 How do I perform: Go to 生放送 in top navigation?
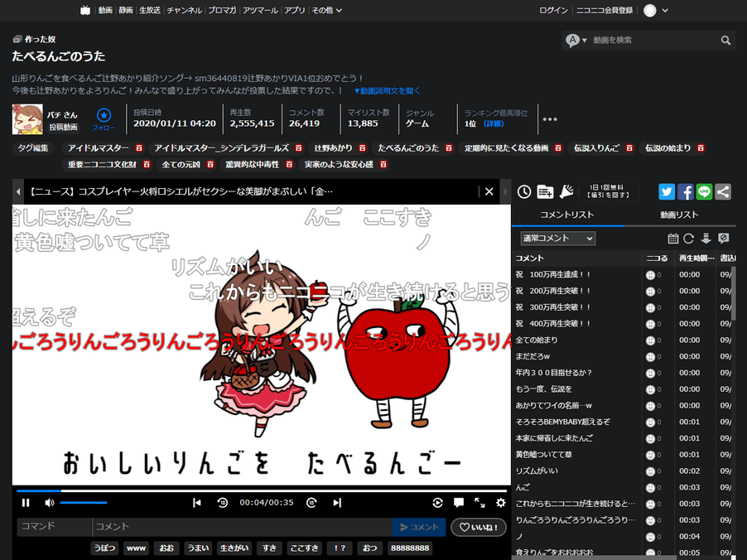pos(150,10)
